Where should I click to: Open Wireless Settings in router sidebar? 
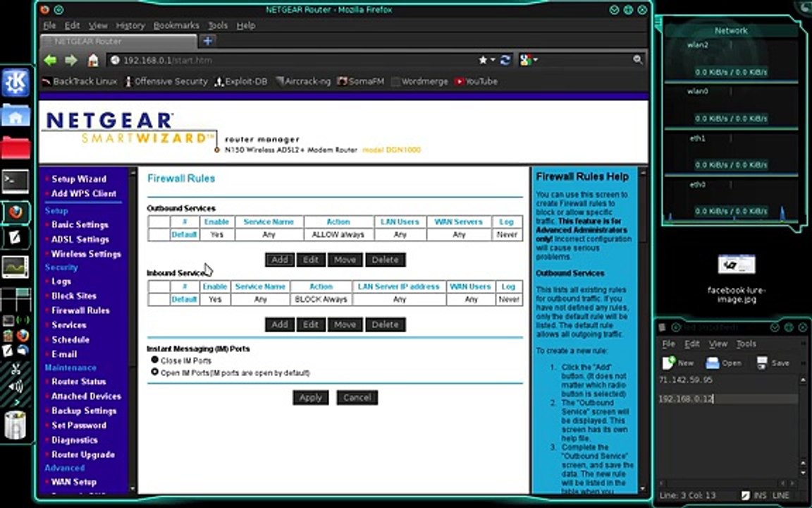point(86,254)
